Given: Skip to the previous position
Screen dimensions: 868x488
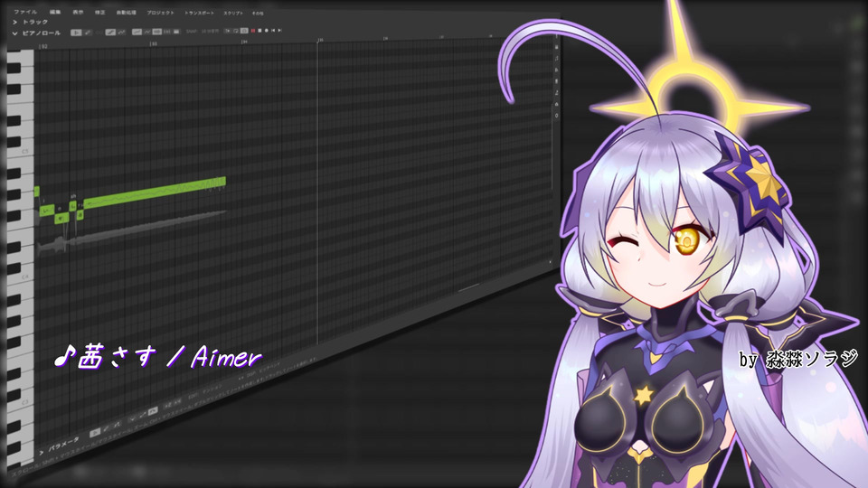Looking at the screenshot, I should coord(273,31).
